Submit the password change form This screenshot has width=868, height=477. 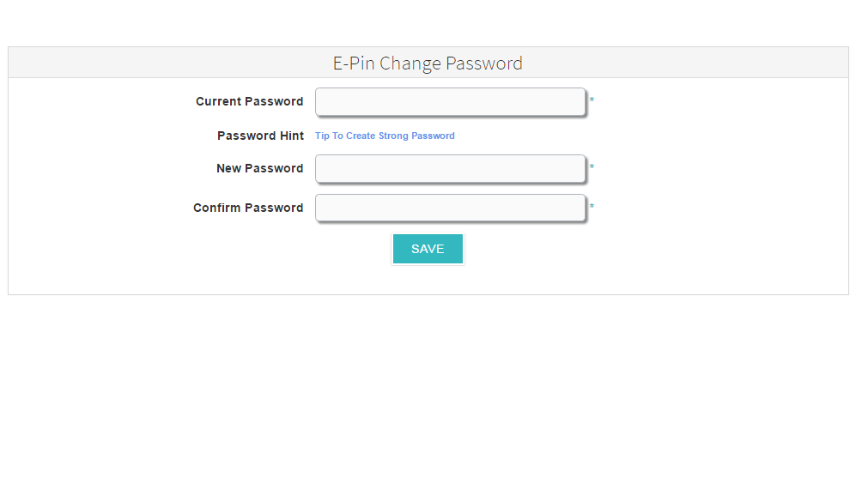tap(428, 249)
